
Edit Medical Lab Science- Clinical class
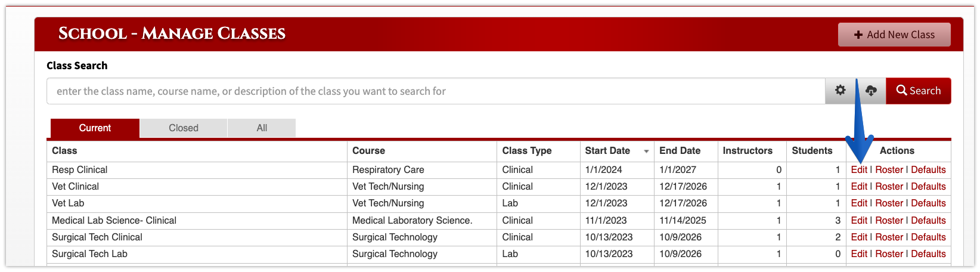pos(859,220)
